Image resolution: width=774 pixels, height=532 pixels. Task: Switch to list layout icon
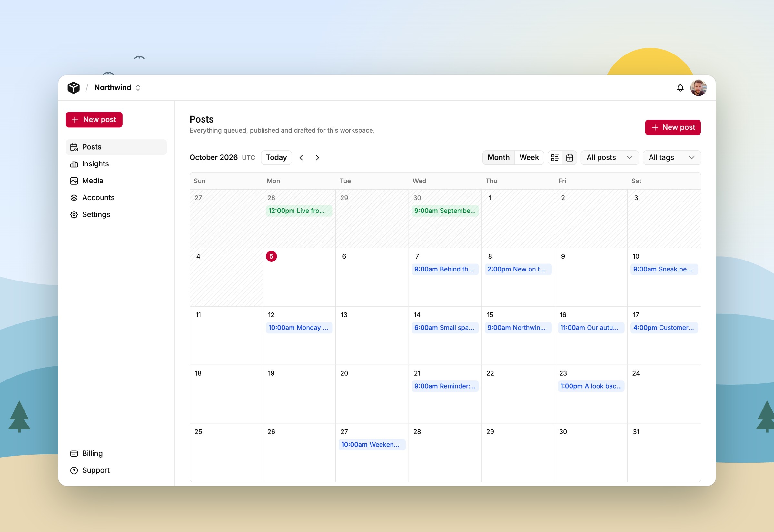click(x=555, y=158)
